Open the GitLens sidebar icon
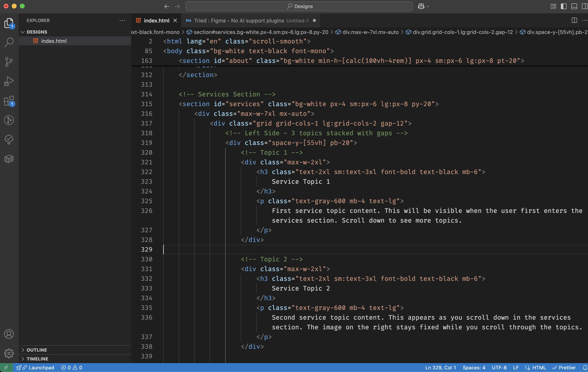 [x=9, y=120]
